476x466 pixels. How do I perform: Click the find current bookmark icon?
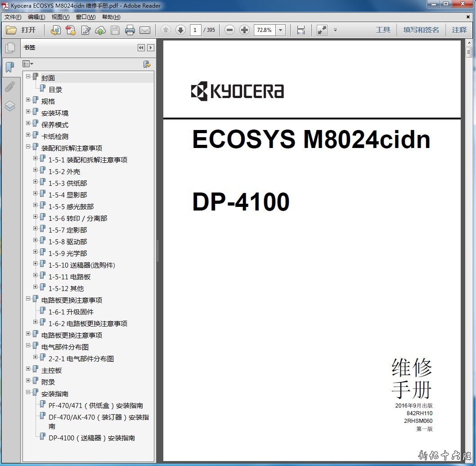pos(147,64)
